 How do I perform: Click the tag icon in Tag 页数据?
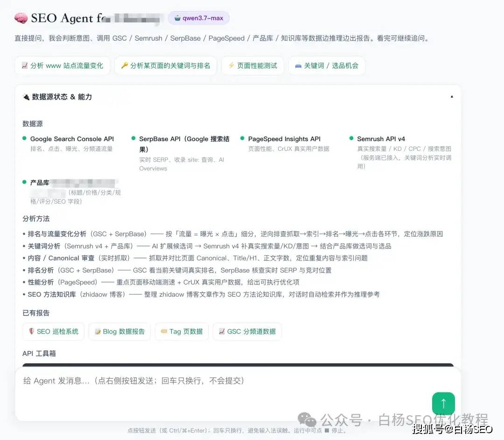[164, 331]
